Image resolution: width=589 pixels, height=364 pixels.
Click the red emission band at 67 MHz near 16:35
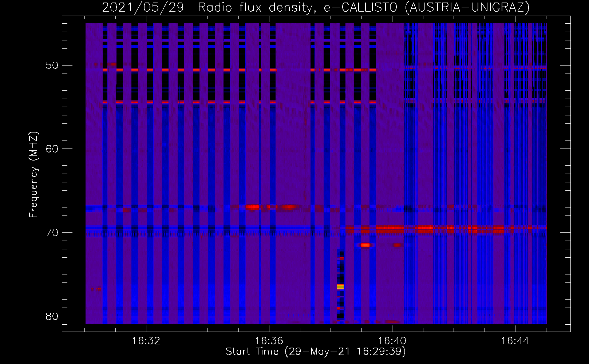click(x=253, y=207)
